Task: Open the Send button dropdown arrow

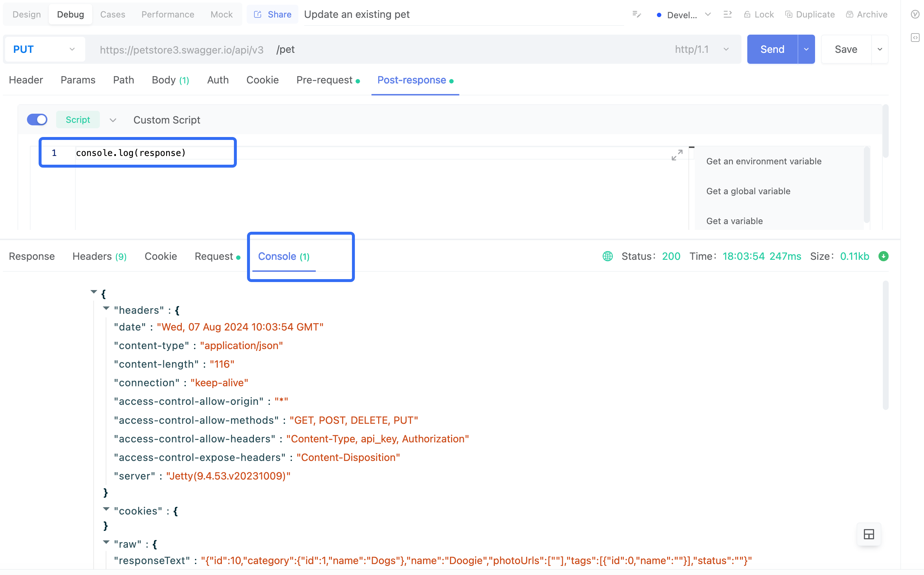Action: (x=806, y=50)
